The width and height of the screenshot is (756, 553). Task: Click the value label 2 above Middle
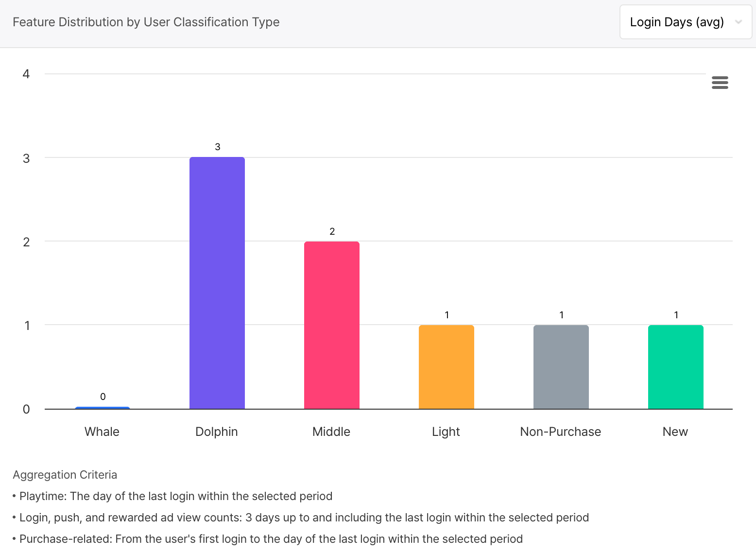point(332,231)
